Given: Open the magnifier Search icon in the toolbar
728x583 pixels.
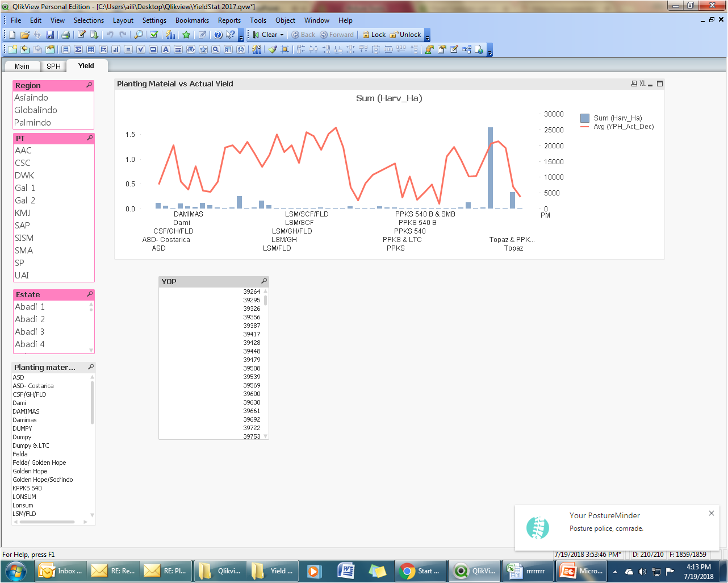Looking at the screenshot, I should (139, 35).
